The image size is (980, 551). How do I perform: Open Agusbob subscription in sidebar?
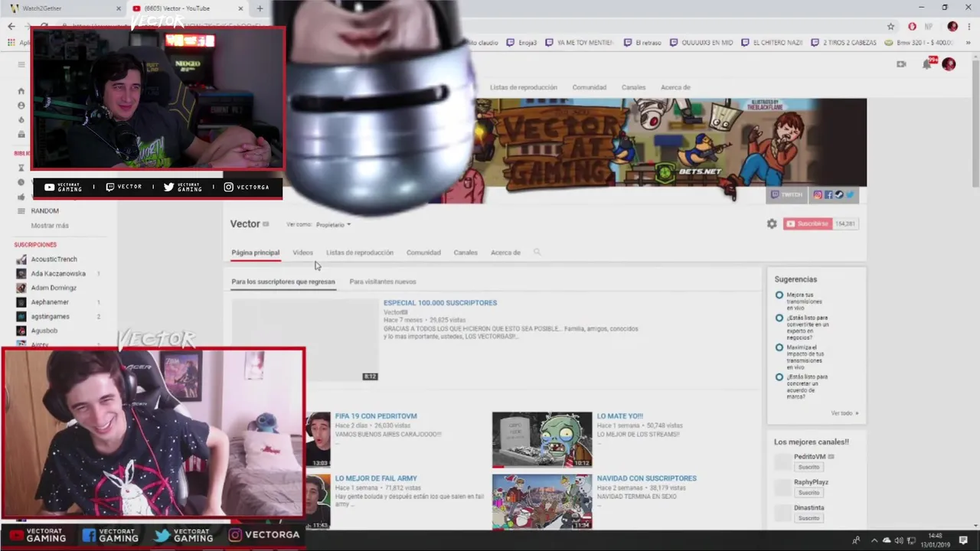pos(44,331)
